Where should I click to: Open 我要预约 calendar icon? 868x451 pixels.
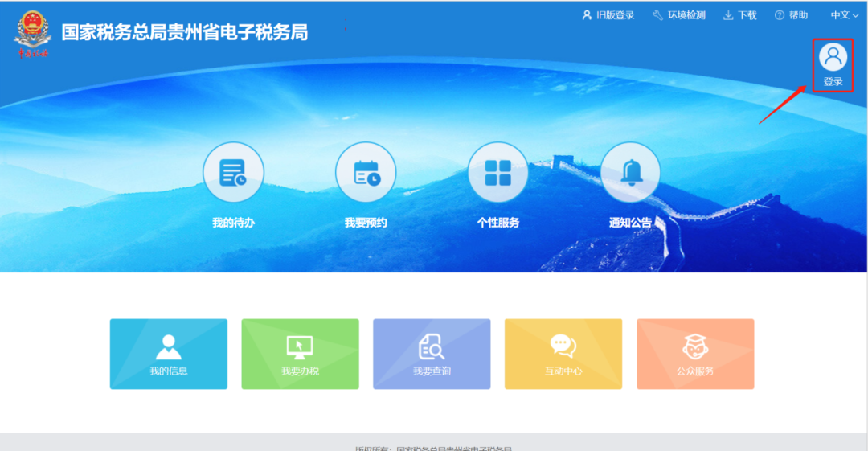366,172
